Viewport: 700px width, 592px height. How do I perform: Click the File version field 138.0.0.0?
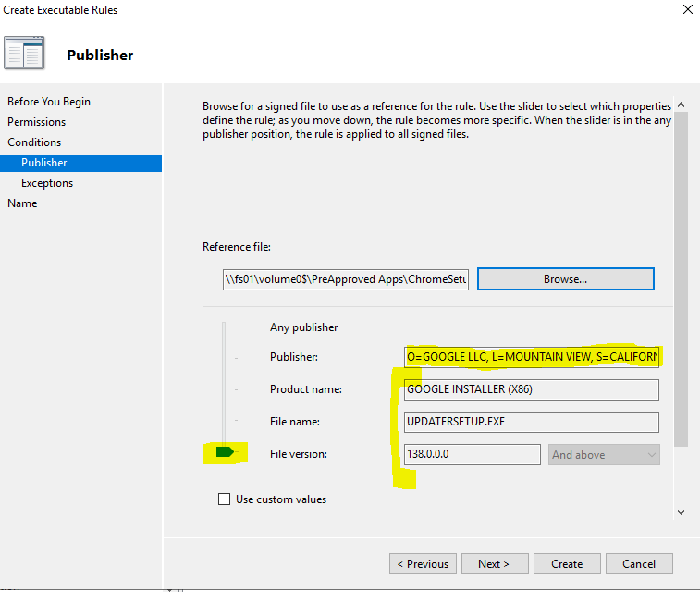click(x=473, y=454)
